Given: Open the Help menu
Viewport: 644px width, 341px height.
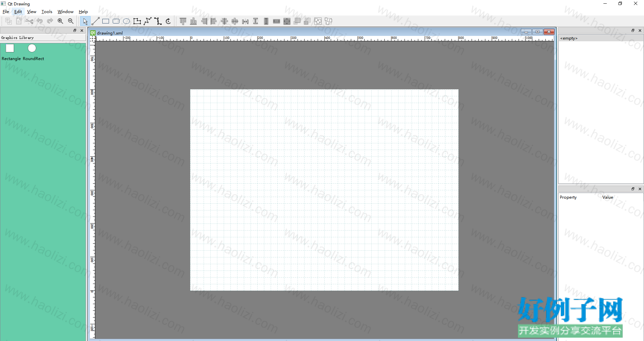Looking at the screenshot, I should pyautogui.click(x=83, y=11).
